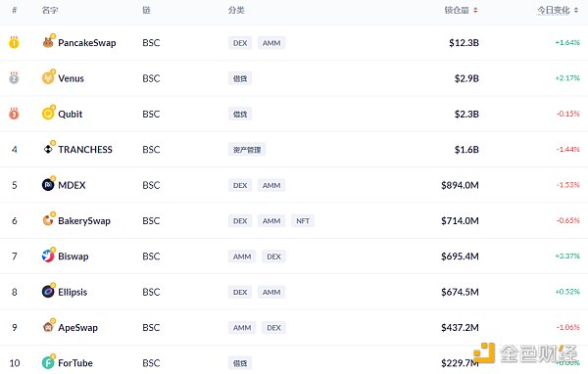Click the $894.0M locked value for MDEX
Image resolution: width=588 pixels, height=374 pixels.
[460, 185]
